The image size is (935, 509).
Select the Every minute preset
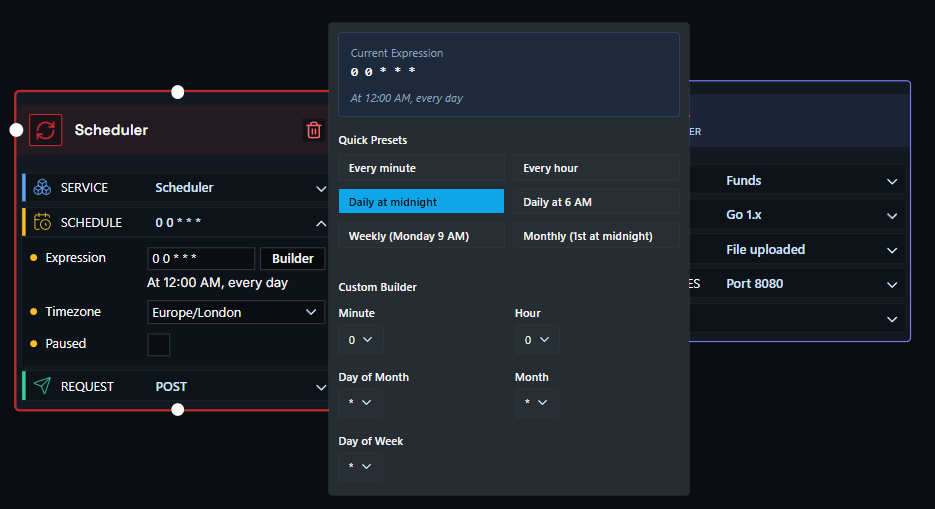(422, 167)
